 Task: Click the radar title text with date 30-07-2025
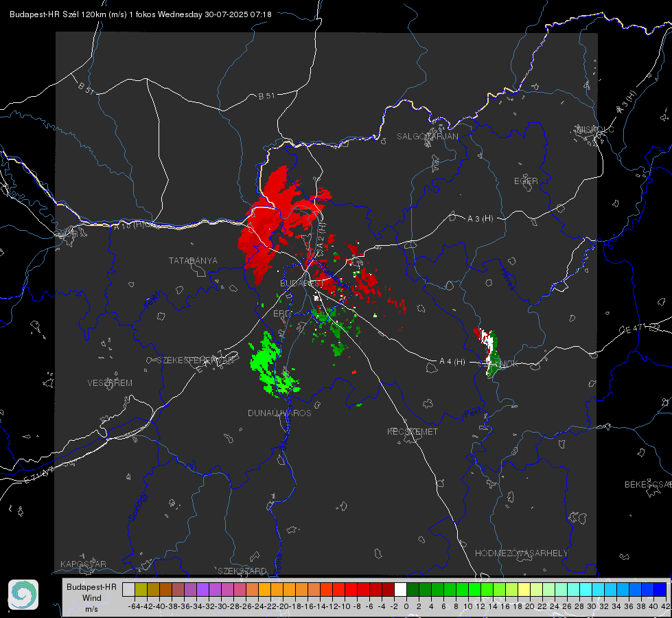pos(141,14)
